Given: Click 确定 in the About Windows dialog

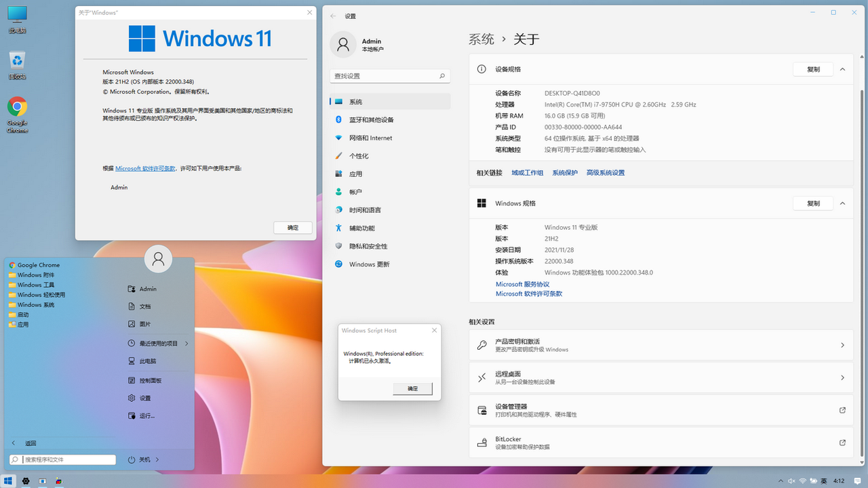Looking at the screenshot, I should coord(293,228).
